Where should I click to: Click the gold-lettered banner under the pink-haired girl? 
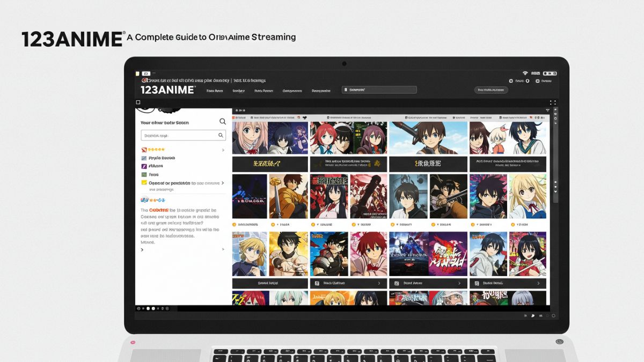pyautogui.click(x=270, y=164)
